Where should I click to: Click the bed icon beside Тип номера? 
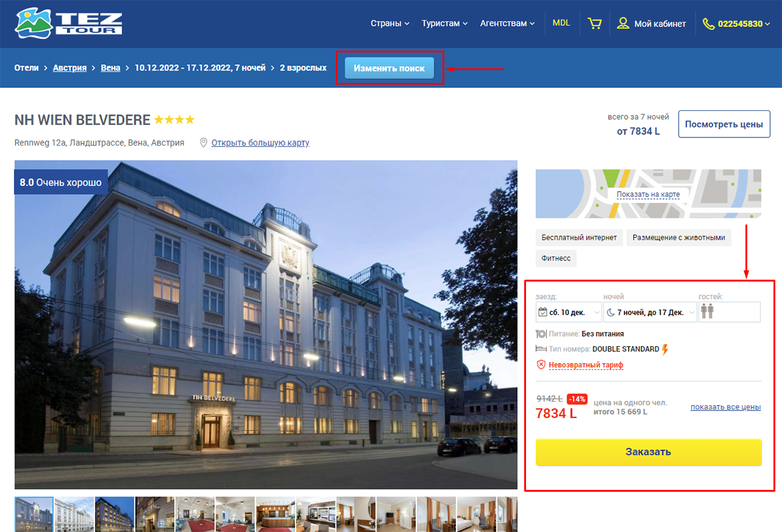point(540,349)
